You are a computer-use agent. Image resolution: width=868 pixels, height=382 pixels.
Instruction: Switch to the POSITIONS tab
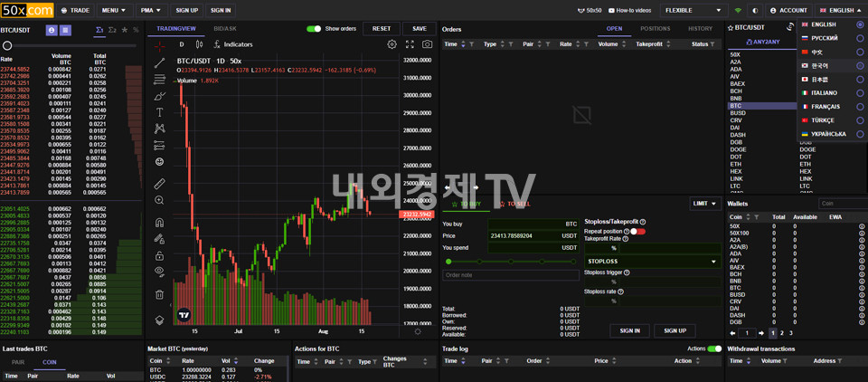click(x=655, y=28)
